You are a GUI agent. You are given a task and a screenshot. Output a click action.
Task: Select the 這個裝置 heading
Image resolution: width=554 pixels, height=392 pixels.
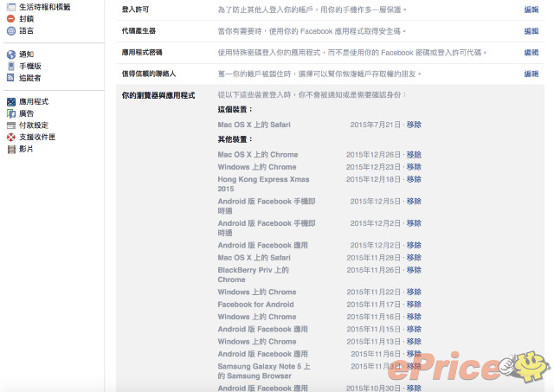tap(235, 110)
